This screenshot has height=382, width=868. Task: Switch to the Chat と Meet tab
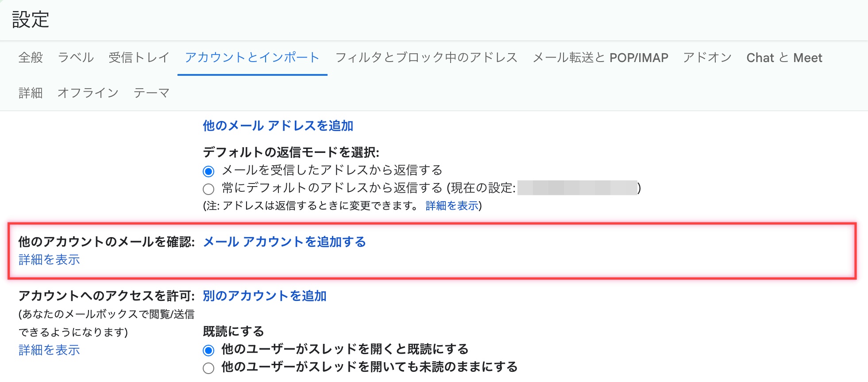tap(784, 58)
